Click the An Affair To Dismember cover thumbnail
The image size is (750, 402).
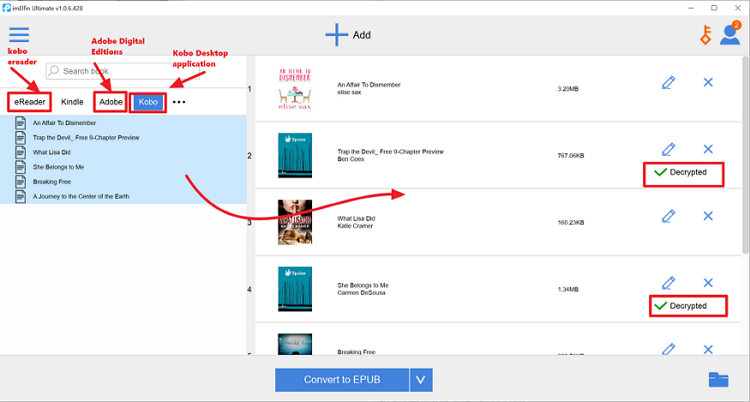pyautogui.click(x=295, y=89)
